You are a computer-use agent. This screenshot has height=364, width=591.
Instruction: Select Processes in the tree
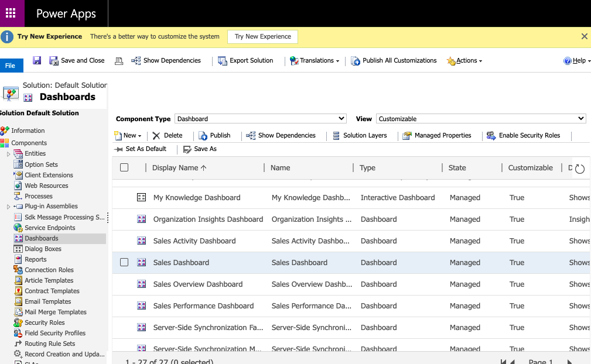pos(39,196)
